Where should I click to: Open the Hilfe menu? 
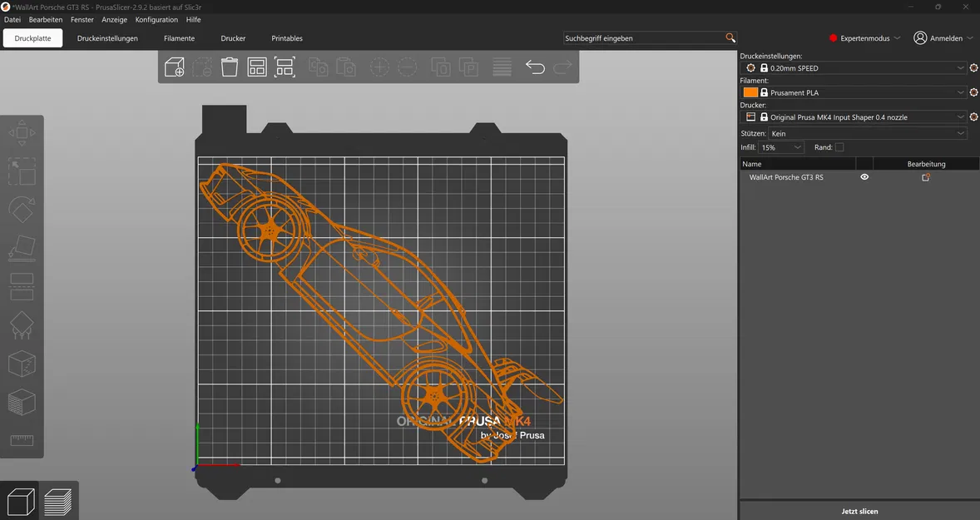(x=193, y=19)
